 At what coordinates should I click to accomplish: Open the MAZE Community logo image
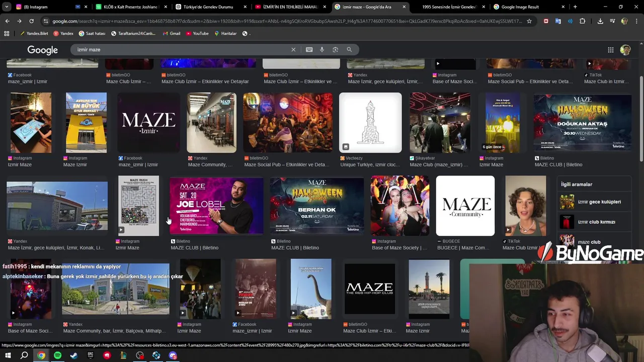(465, 206)
